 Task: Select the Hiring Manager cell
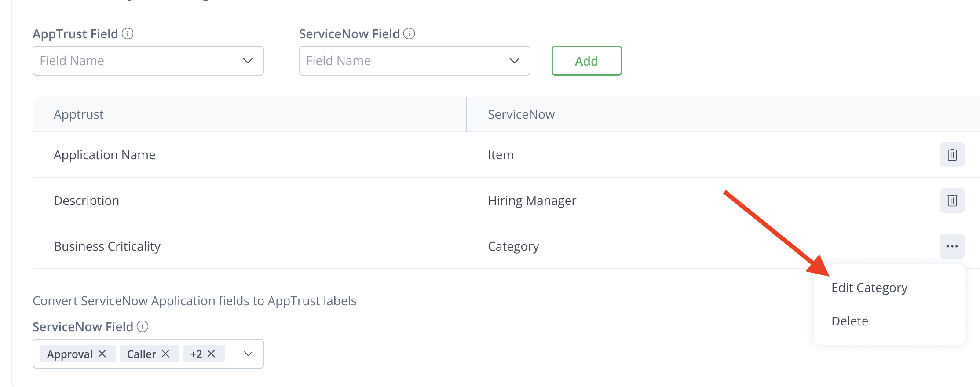click(532, 201)
